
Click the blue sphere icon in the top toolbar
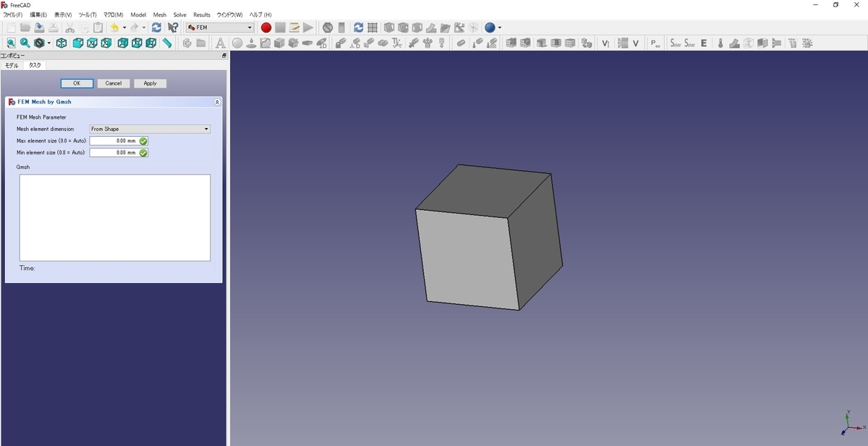pyautogui.click(x=490, y=28)
